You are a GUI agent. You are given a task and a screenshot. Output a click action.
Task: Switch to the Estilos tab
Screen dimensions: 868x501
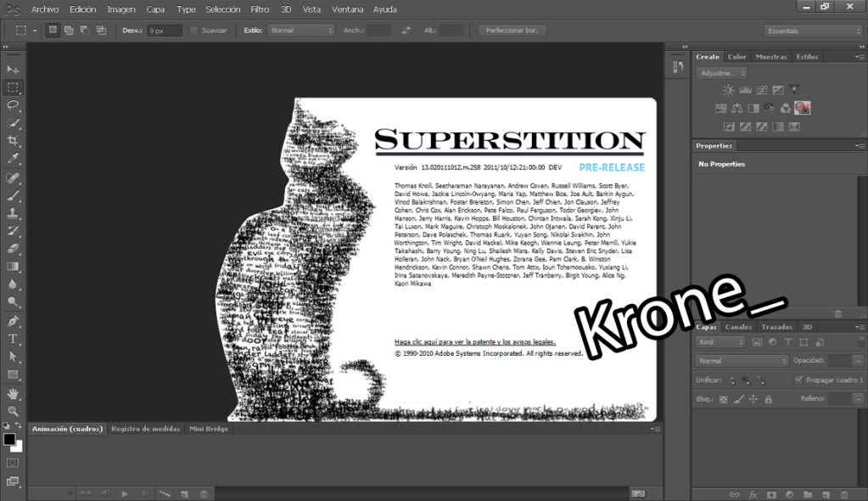[807, 57]
